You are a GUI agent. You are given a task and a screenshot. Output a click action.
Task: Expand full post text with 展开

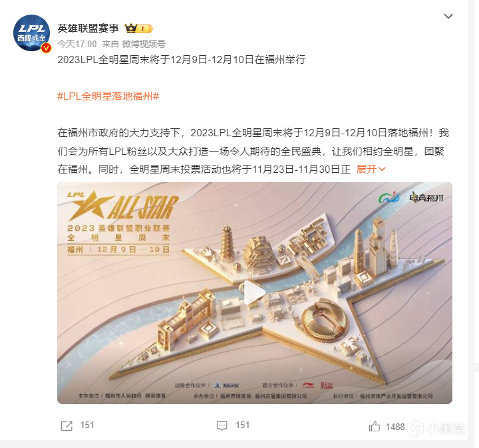pos(371,169)
